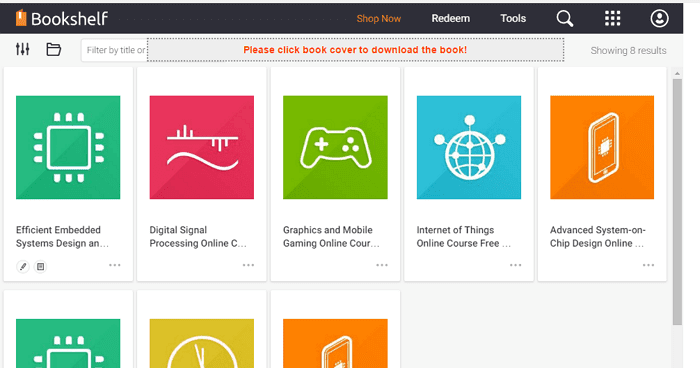Open more options for Digital Signal Processing
This screenshot has height=368, width=700.
point(248,265)
